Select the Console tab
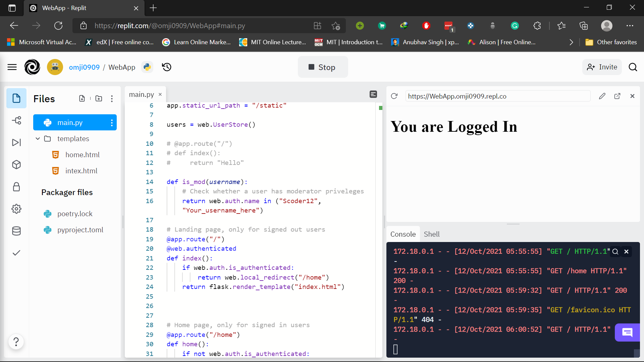The image size is (644, 362). point(403,234)
